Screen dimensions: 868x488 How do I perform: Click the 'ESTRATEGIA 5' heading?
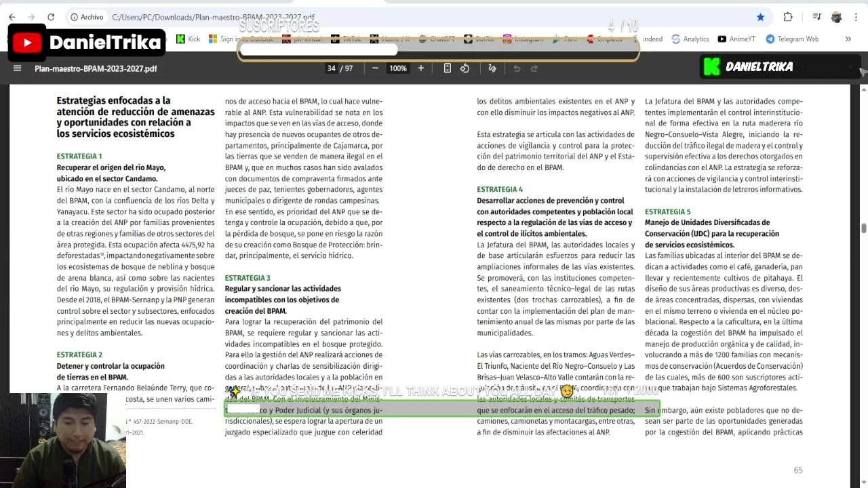coord(668,212)
